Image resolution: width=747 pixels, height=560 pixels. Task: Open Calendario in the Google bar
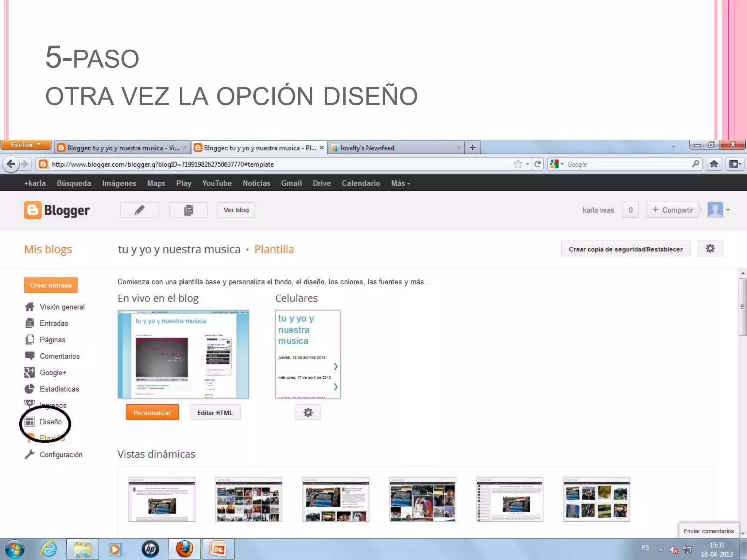tap(361, 183)
